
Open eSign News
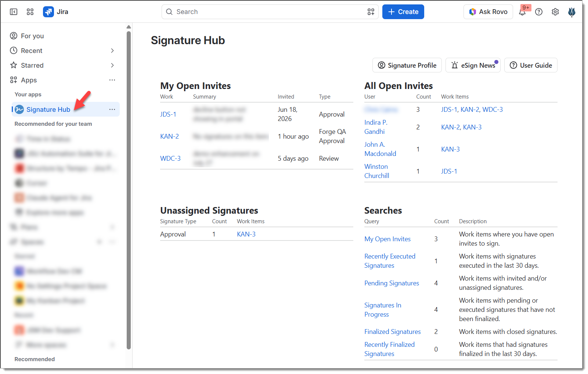(x=473, y=65)
